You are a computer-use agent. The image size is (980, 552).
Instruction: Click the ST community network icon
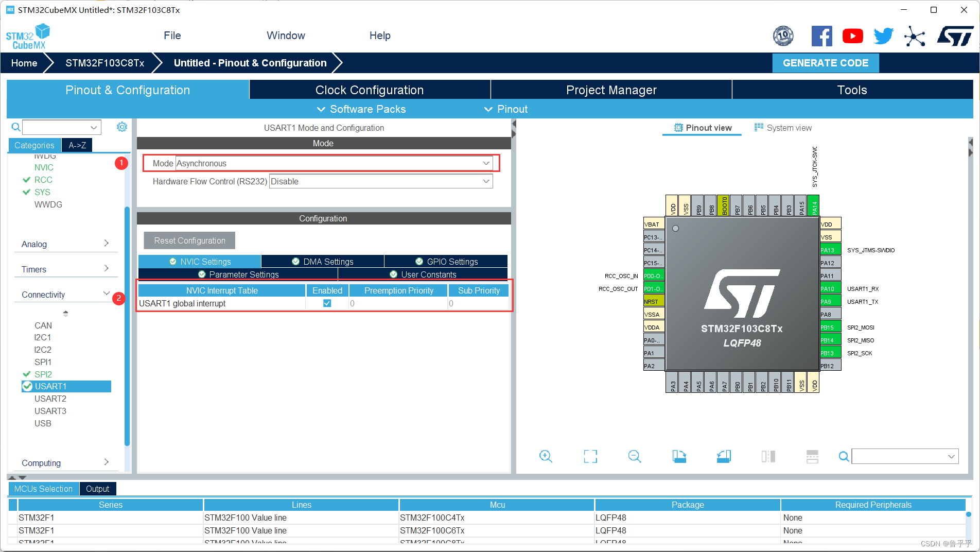click(915, 36)
